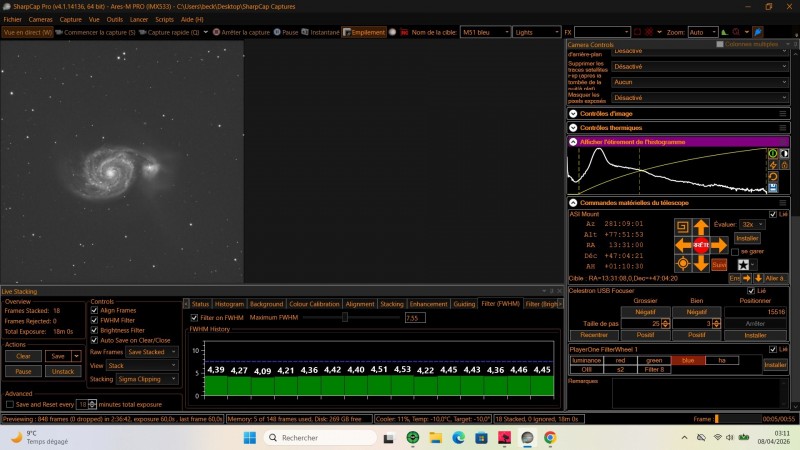Screen dimensions: 800x450
Task: Toggle the FWHM Filter checkbox
Action: (x=94, y=320)
